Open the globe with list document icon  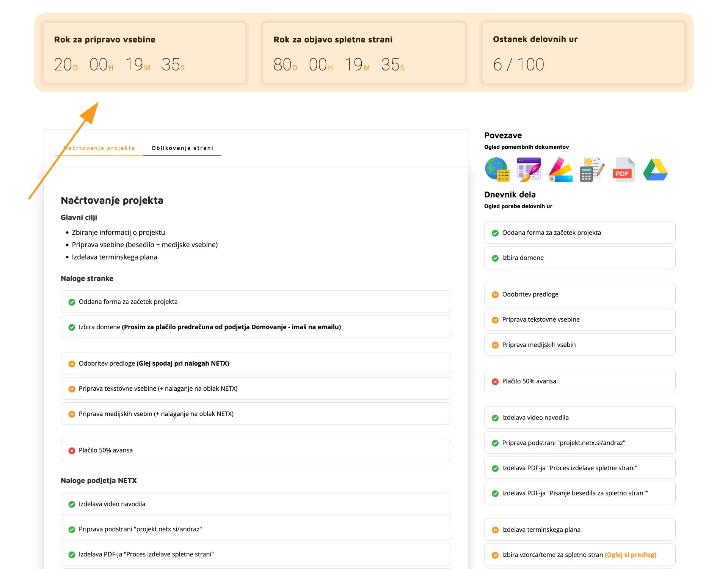click(497, 170)
